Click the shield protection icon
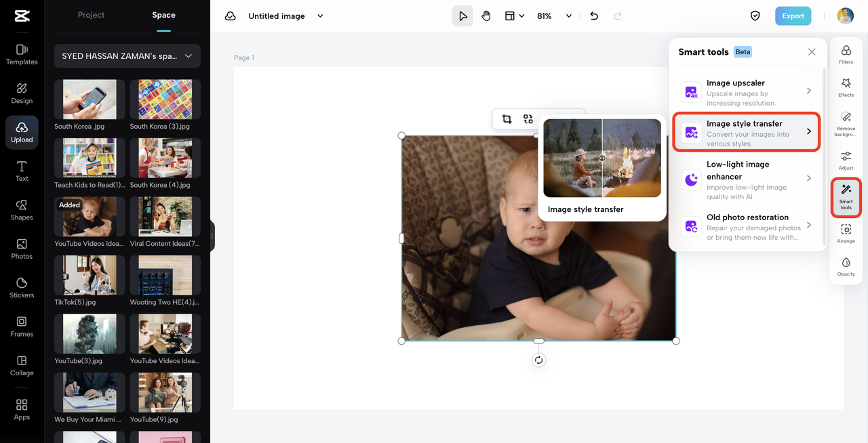Viewport: 868px width, 443px height. click(x=755, y=16)
